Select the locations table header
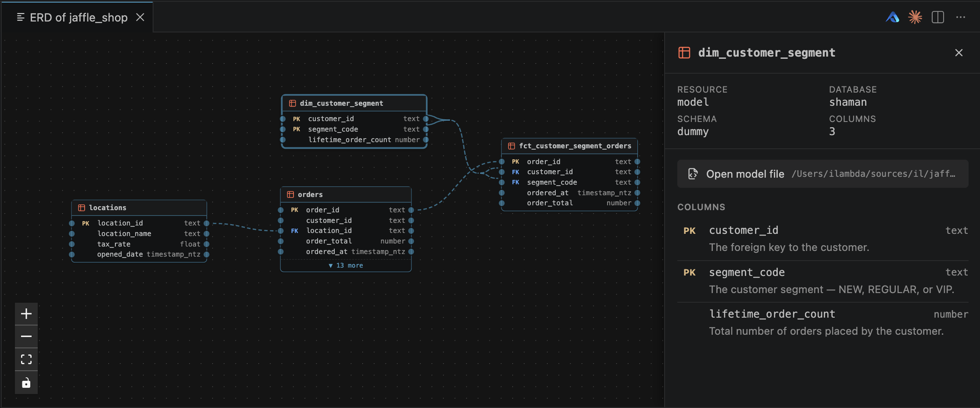 point(139,208)
